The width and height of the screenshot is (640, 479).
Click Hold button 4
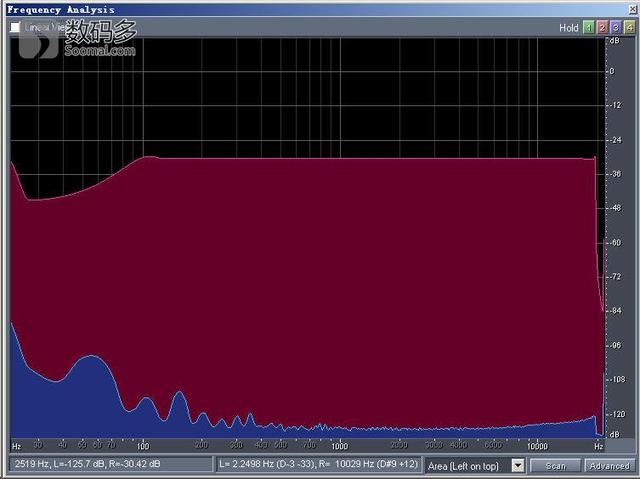coord(629,28)
